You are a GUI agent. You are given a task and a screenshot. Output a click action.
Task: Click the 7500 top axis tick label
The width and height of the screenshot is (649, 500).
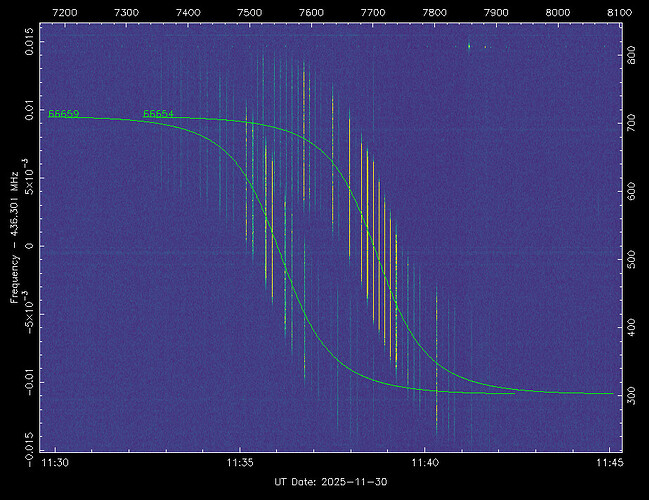coord(250,12)
